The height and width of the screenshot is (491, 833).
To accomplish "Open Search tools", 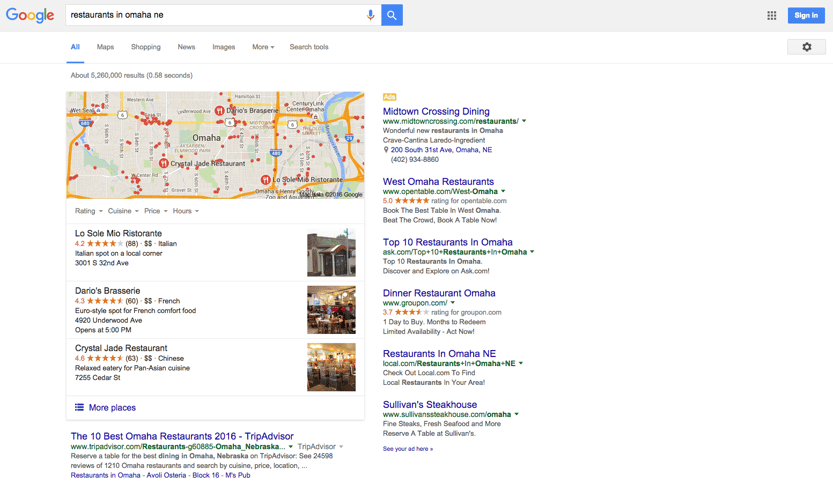I will (x=309, y=47).
